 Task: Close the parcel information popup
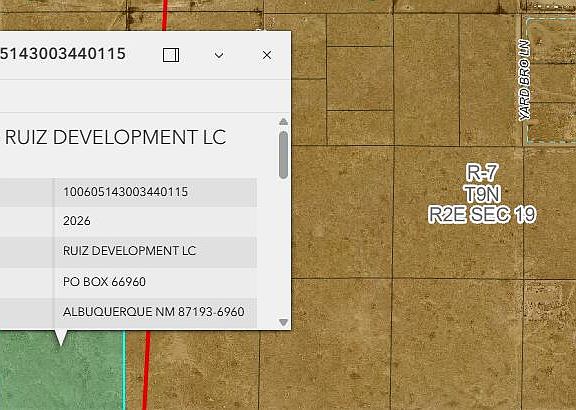pos(267,55)
